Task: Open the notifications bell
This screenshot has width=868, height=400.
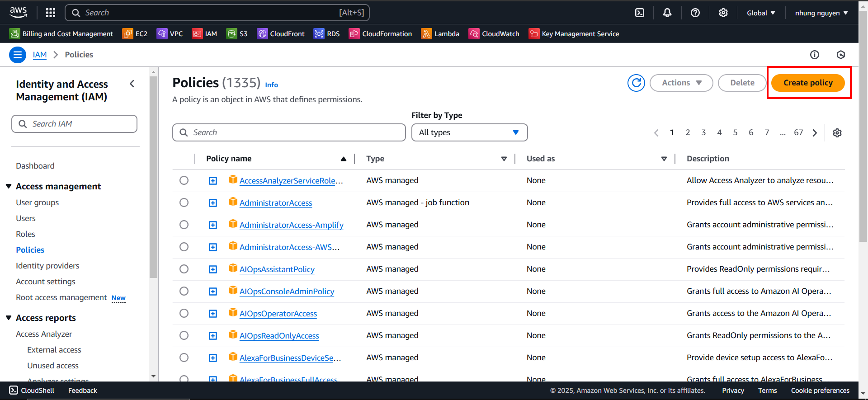Action: 667,13
